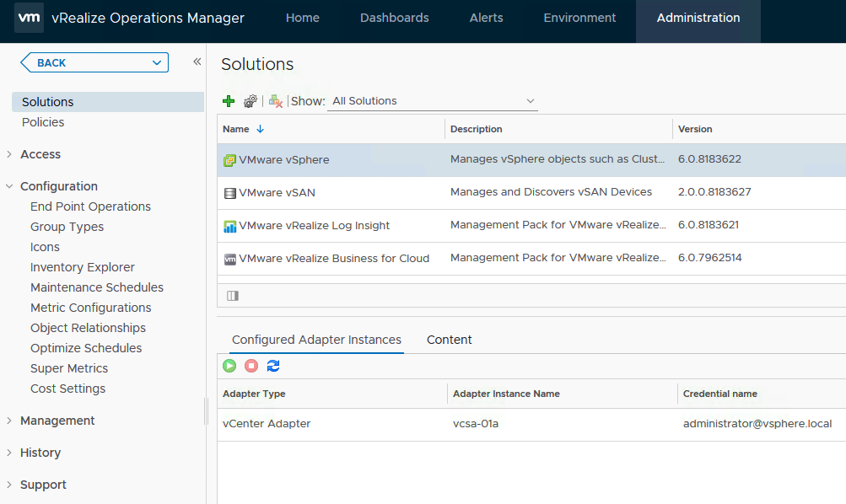Image resolution: width=846 pixels, height=504 pixels.
Task: Open the column selector icon below the grid
Action: (x=232, y=296)
